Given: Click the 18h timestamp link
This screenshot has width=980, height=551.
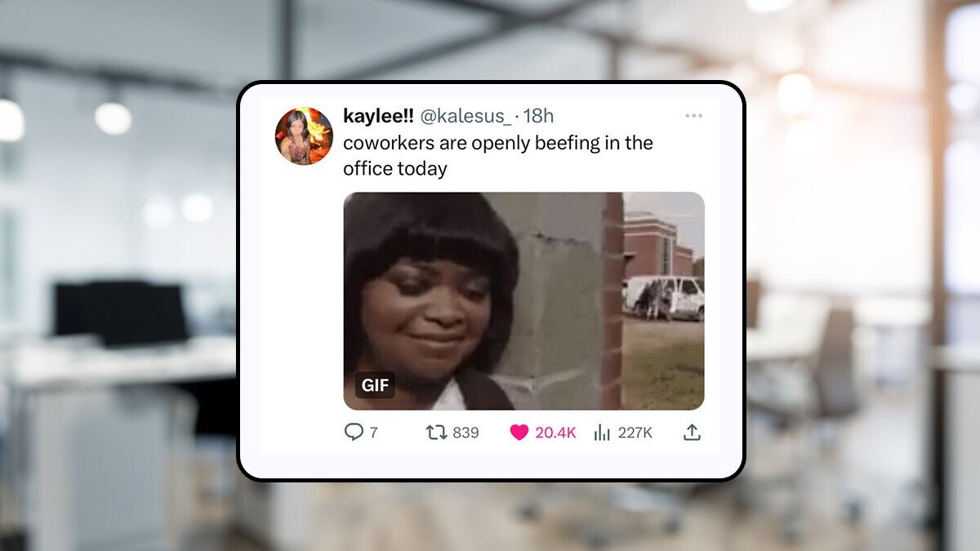Looking at the screenshot, I should (538, 116).
